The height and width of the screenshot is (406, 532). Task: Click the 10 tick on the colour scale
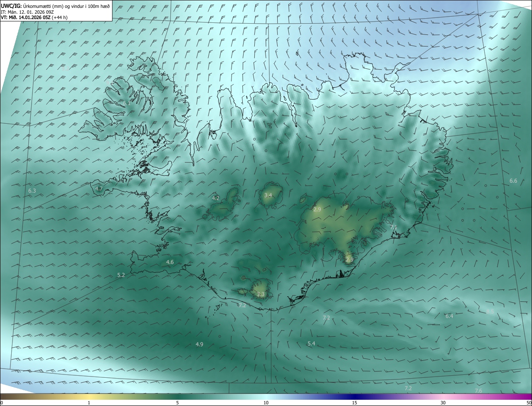[266, 403]
